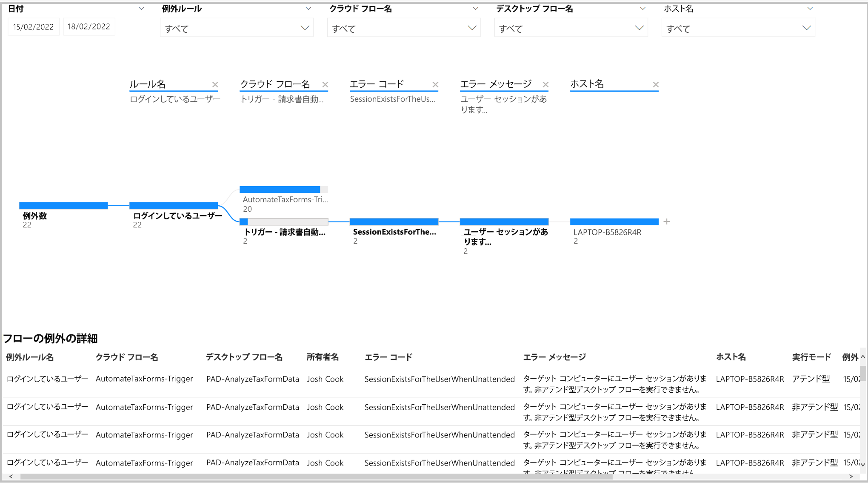Click the ホスト名 tree level heading
The height and width of the screenshot is (483, 868).
coord(587,84)
